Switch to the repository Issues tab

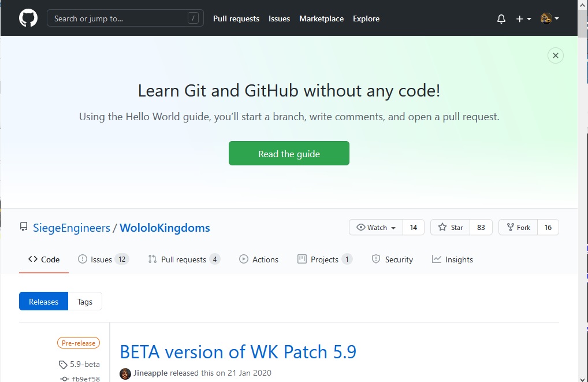103,259
